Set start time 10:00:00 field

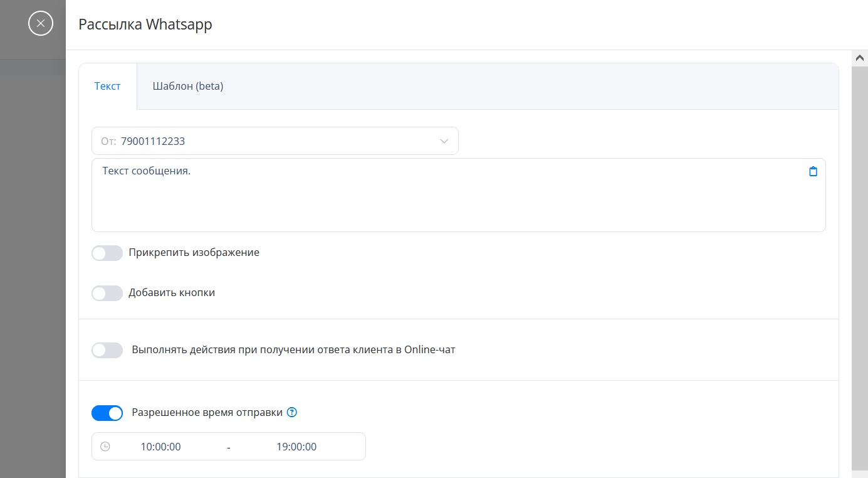[160, 447]
